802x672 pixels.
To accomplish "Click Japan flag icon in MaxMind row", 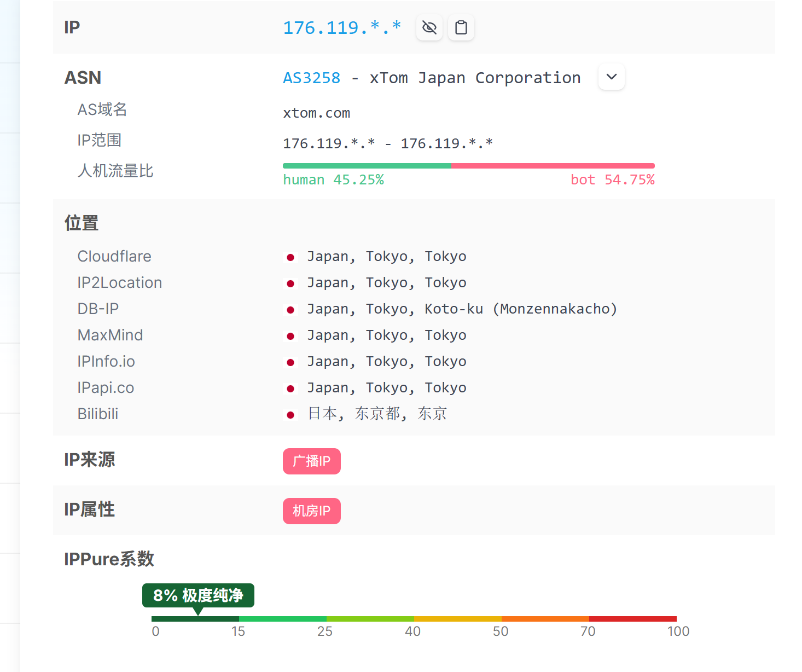I will pos(290,336).
